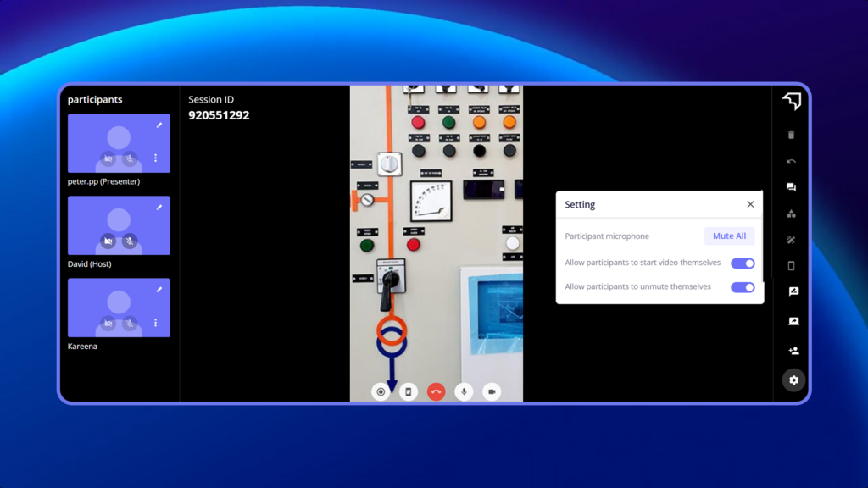Toggle allow participants to unmute themselves
The height and width of the screenshot is (488, 868).
(743, 287)
